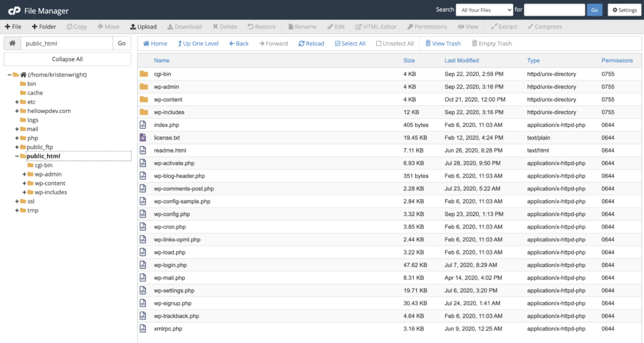Click the wp-config.php file icon

point(143,214)
